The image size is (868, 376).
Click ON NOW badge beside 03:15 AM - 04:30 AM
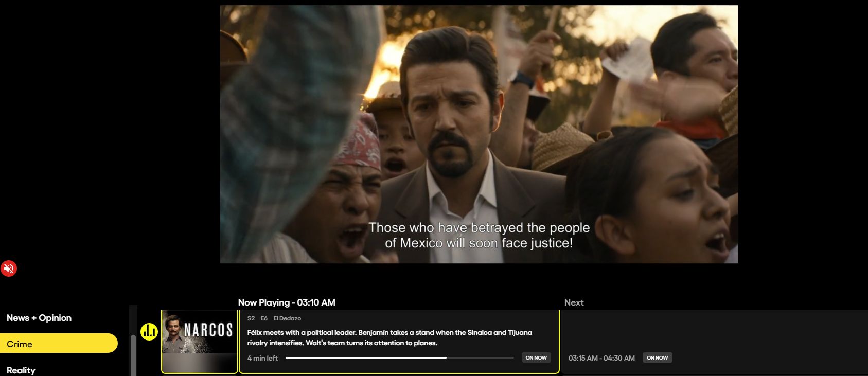pos(657,357)
